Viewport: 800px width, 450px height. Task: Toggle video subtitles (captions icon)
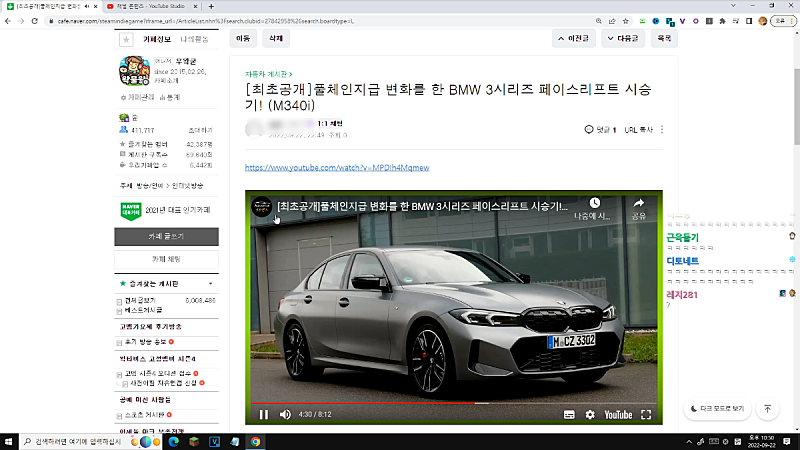[x=569, y=415]
